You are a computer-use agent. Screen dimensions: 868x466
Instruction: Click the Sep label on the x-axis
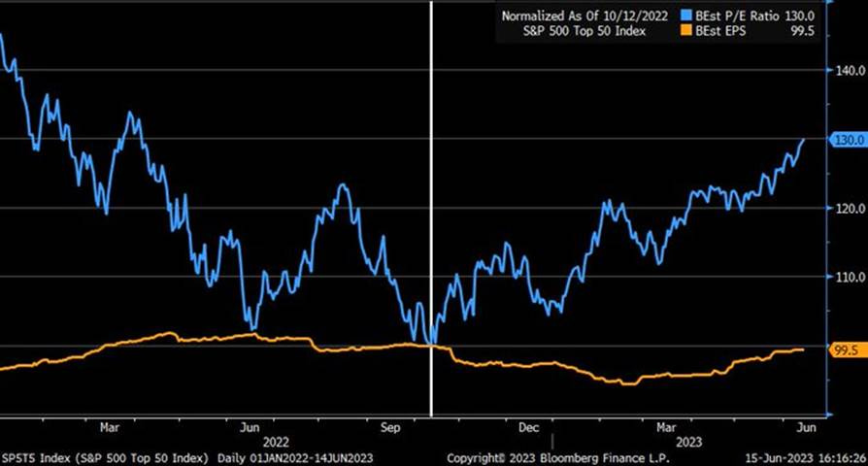pos(390,428)
